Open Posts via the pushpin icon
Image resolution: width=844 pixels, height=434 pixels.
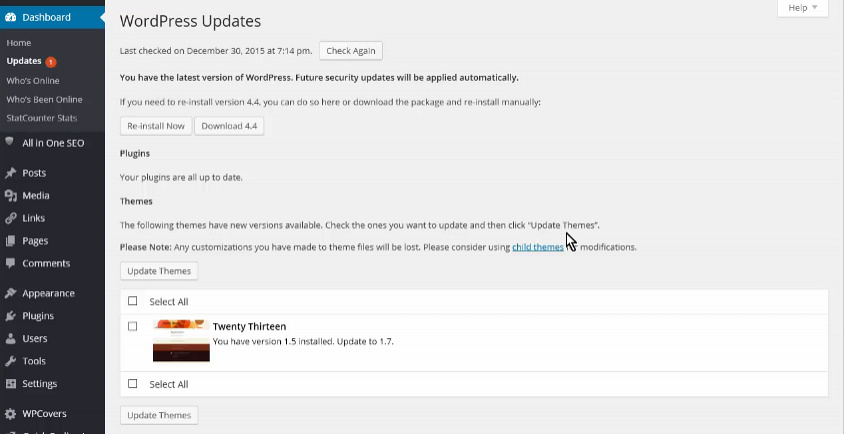[10, 173]
